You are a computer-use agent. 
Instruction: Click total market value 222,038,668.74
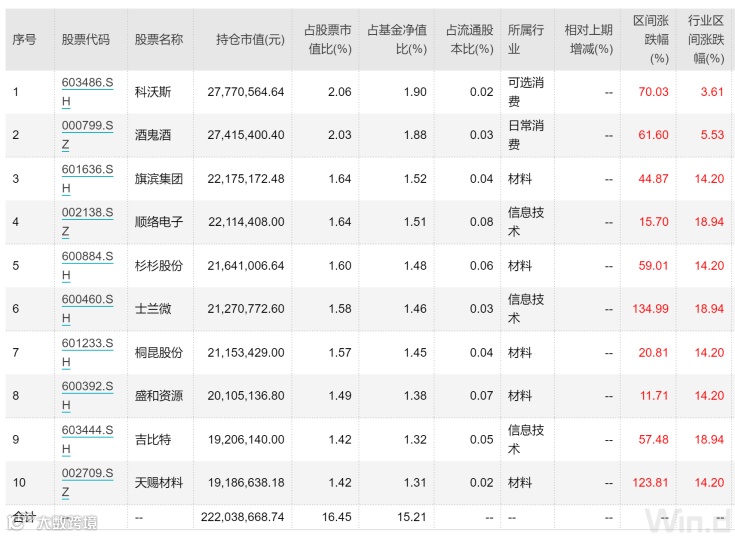243,517
